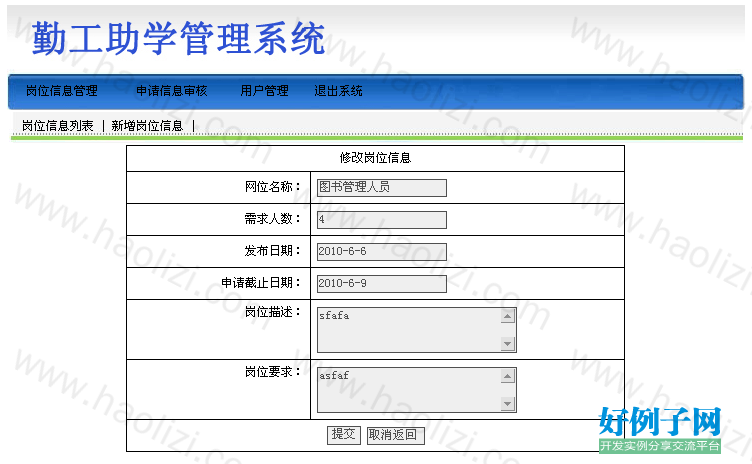The height and width of the screenshot is (464, 752).
Task: Click the 发布日期 label
Action: (x=272, y=250)
